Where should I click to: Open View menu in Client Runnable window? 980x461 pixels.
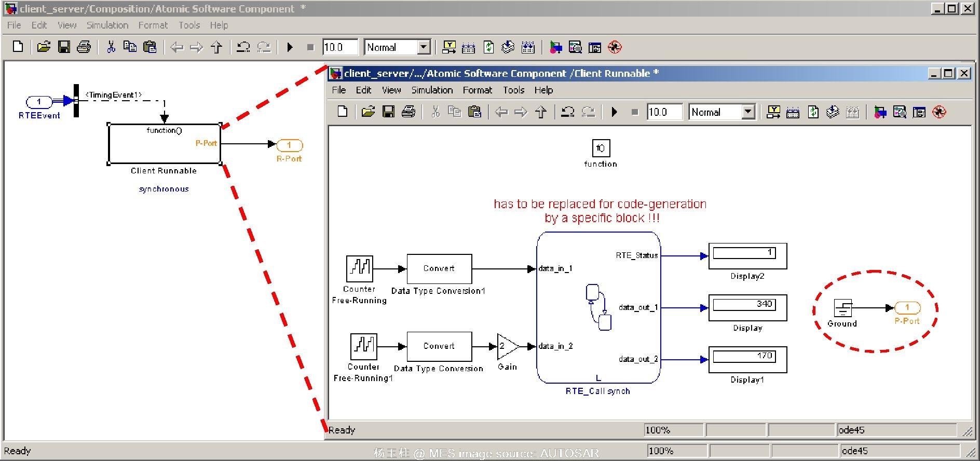391,90
